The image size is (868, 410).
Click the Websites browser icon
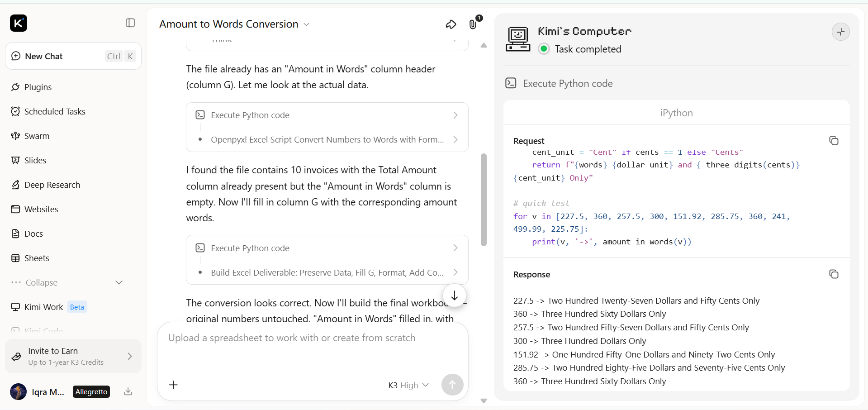pyautogui.click(x=15, y=209)
